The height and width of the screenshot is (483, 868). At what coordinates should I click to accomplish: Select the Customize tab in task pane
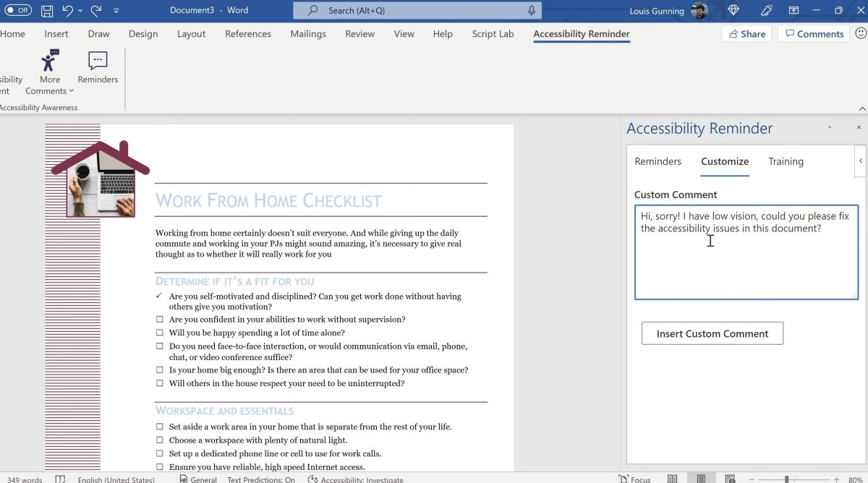725,161
